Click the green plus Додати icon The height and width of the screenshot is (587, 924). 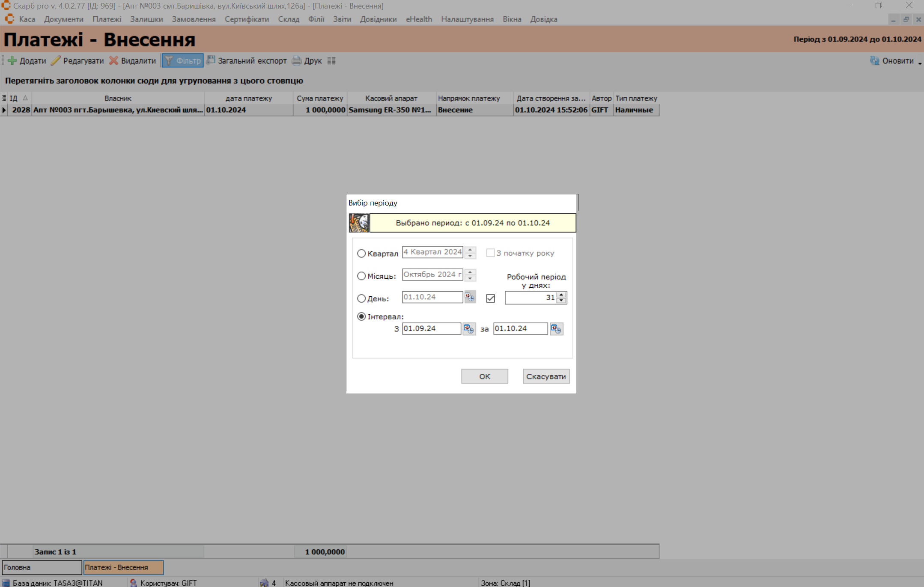click(12, 61)
